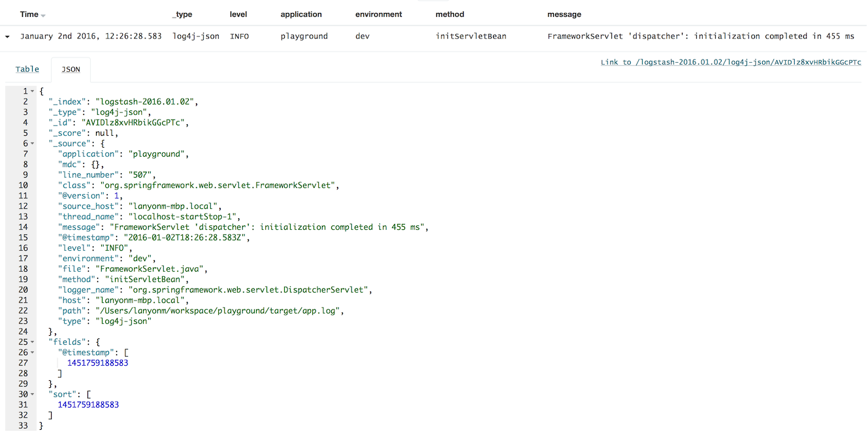
Task: Click the message column header
Action: click(x=564, y=14)
